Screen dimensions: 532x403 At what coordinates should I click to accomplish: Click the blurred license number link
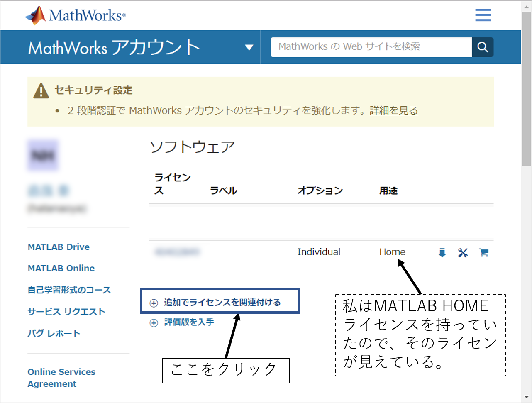(177, 252)
